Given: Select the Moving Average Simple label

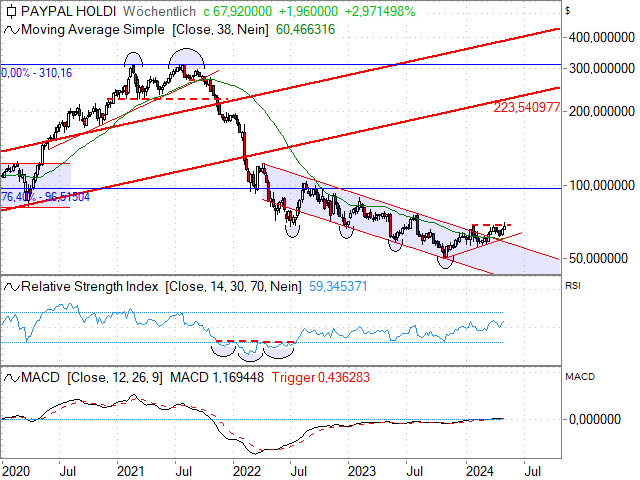Looking at the screenshot, I should pyautogui.click(x=93, y=30).
